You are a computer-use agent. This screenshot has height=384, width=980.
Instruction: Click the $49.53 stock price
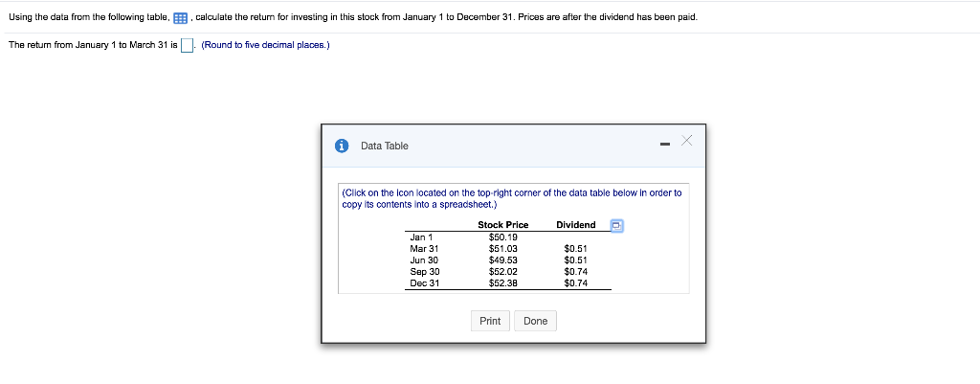coord(503,260)
